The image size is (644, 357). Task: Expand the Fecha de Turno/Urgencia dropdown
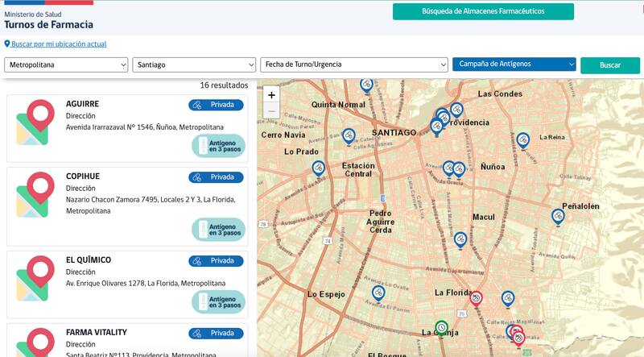click(353, 64)
